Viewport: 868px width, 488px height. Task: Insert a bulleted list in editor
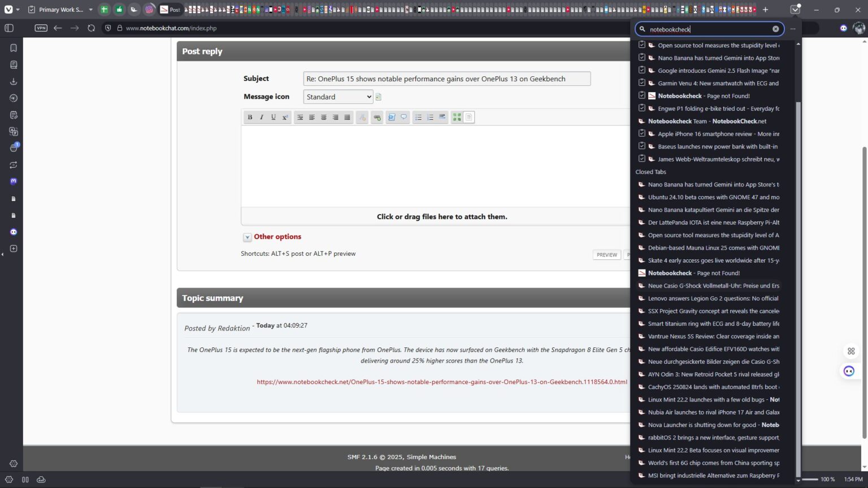pos(418,117)
